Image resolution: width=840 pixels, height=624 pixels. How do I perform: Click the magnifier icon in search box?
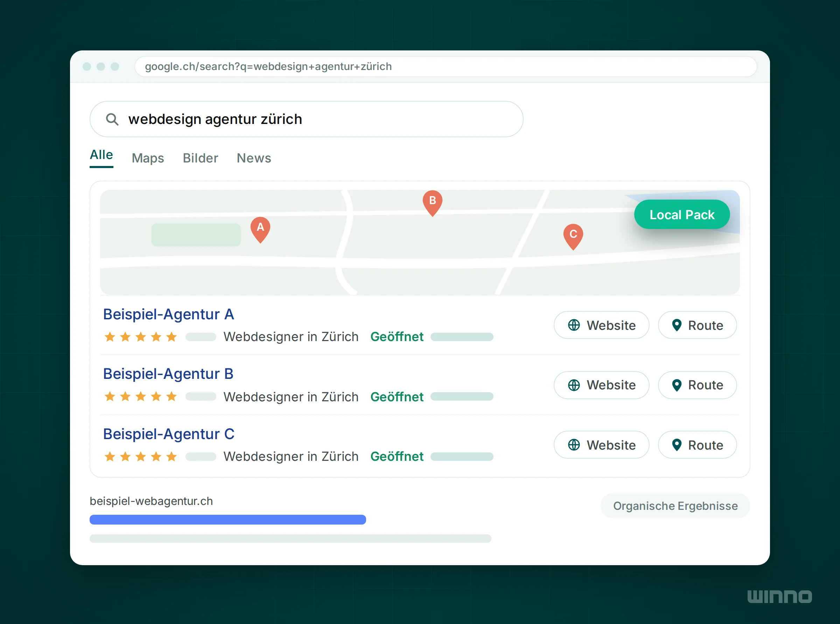pos(112,119)
